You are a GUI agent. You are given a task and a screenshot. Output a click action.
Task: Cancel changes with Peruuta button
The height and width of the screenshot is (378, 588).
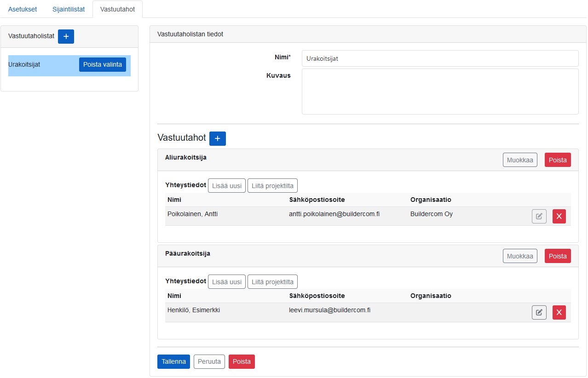click(209, 361)
